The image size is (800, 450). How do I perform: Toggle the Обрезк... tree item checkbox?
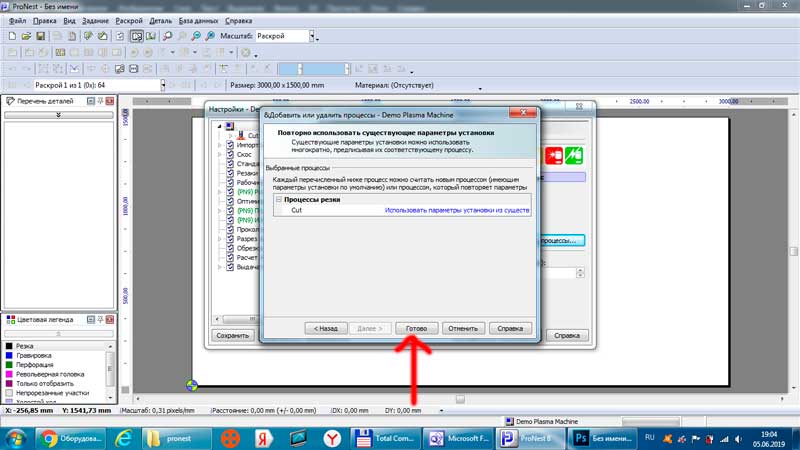(230, 248)
